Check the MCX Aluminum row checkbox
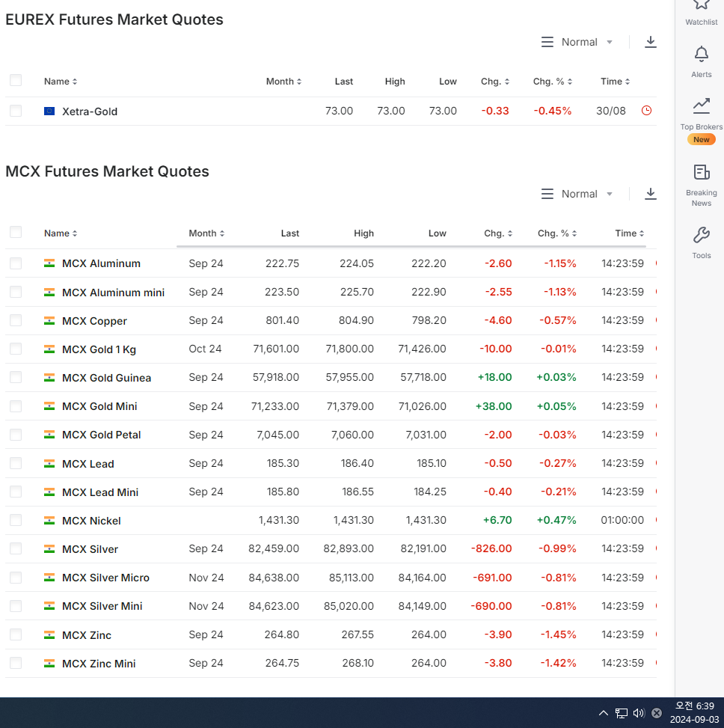Image resolution: width=724 pixels, height=728 pixels. (16, 263)
